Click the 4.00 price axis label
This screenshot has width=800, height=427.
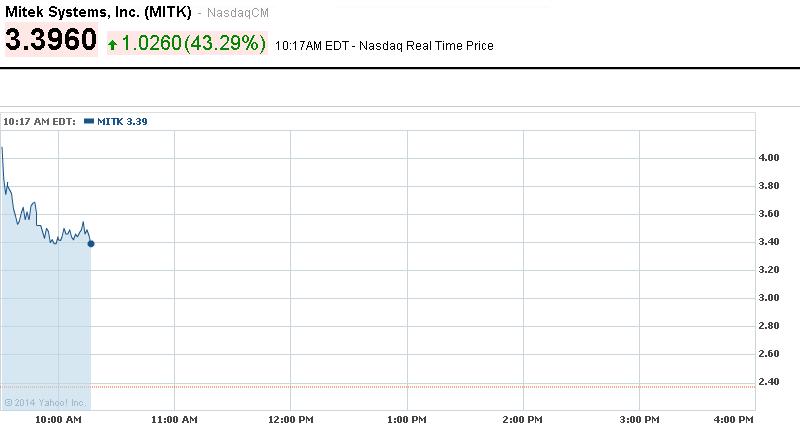click(769, 158)
